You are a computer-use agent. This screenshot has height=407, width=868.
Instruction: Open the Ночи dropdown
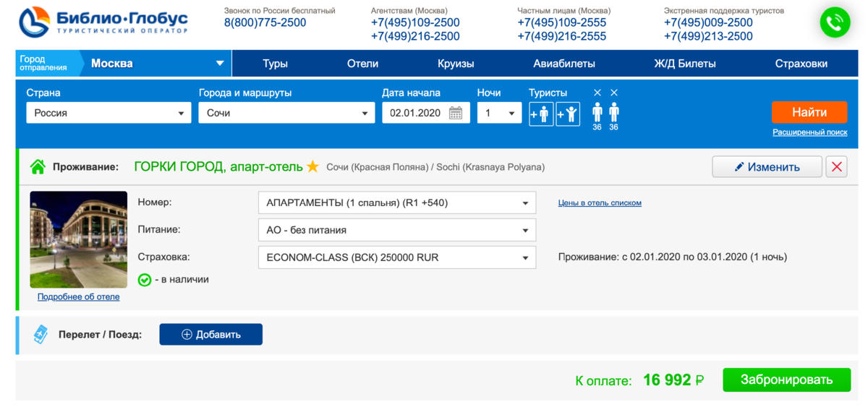(x=499, y=113)
